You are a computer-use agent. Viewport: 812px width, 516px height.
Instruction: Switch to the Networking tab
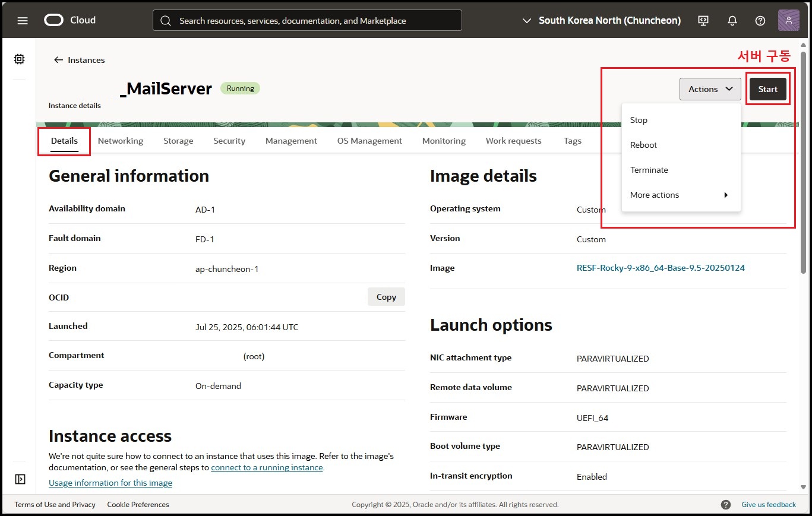tap(121, 141)
